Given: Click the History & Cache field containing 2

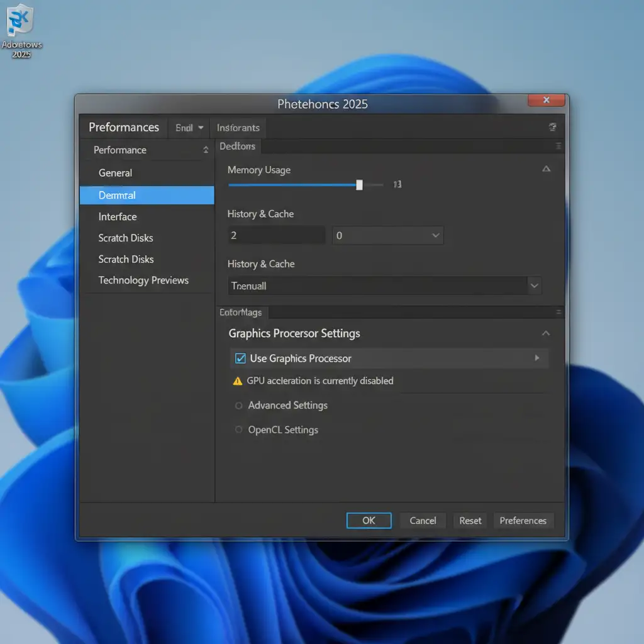Looking at the screenshot, I should 275,235.
